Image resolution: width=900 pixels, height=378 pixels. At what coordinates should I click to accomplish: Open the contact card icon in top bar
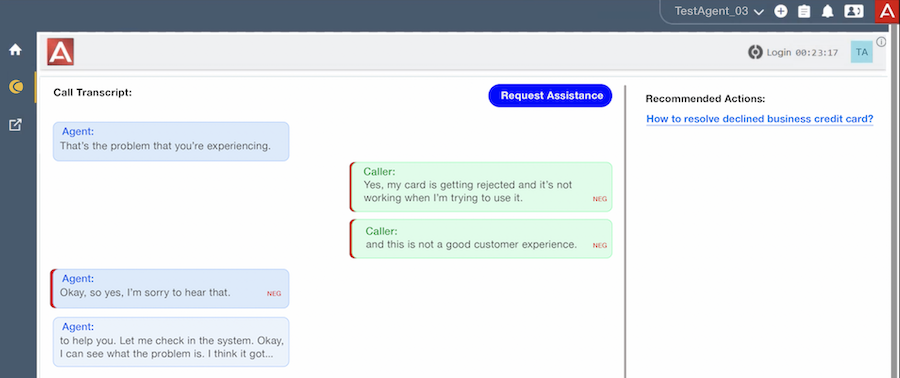(x=854, y=11)
